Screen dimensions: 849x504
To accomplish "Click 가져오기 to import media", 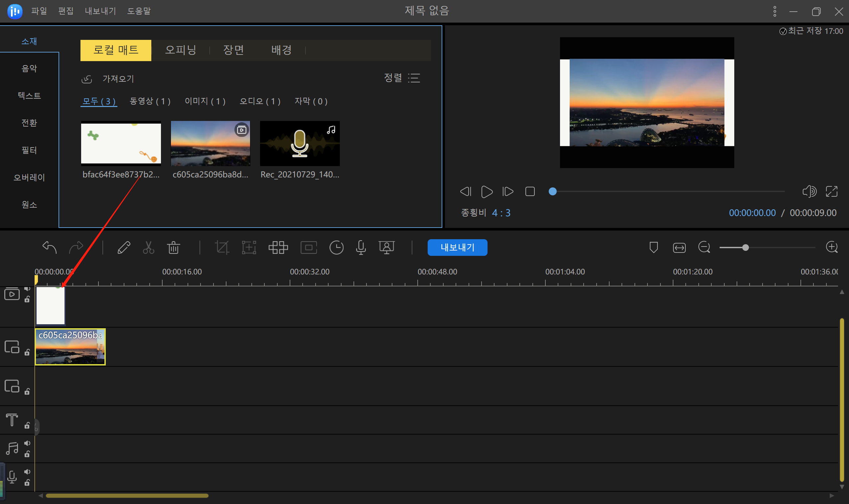I will [x=118, y=79].
